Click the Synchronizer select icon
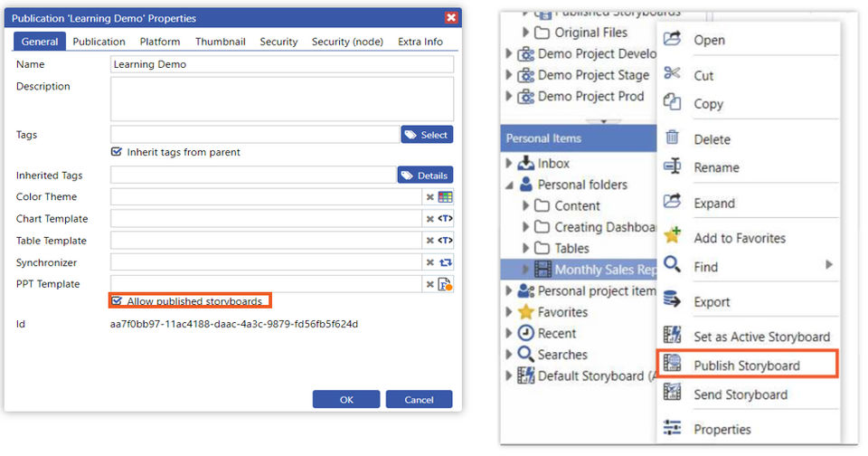 click(445, 262)
